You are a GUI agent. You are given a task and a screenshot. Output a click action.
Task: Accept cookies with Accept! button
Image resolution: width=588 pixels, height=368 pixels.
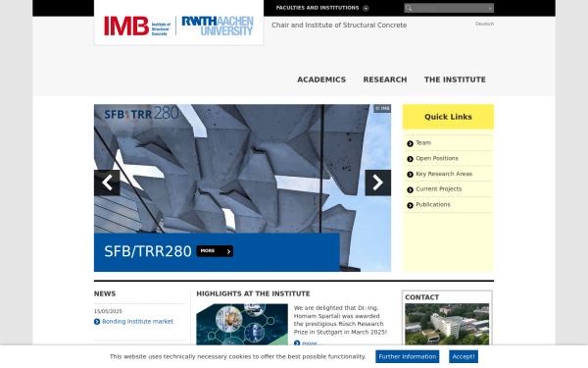464,357
